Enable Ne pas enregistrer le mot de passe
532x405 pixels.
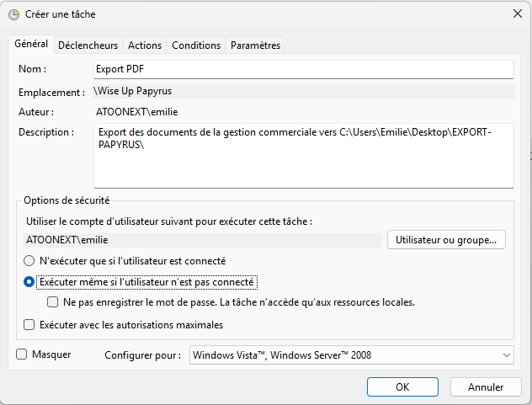pos(52,302)
